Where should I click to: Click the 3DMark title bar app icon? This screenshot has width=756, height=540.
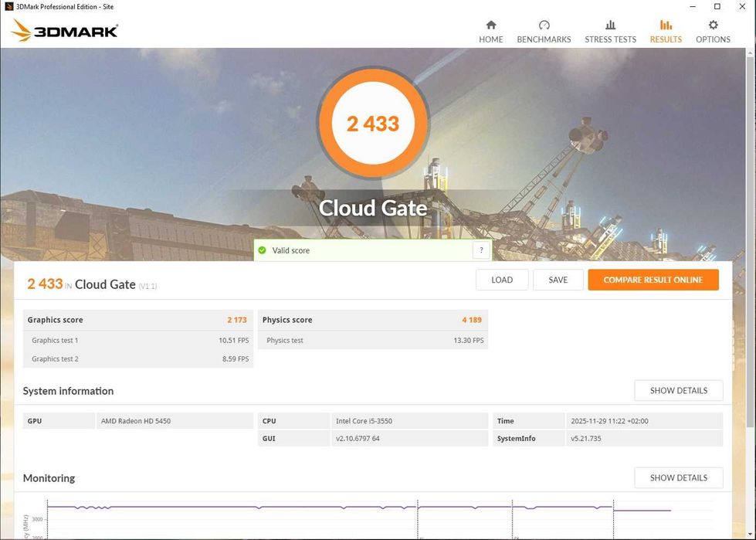tap(8, 7)
